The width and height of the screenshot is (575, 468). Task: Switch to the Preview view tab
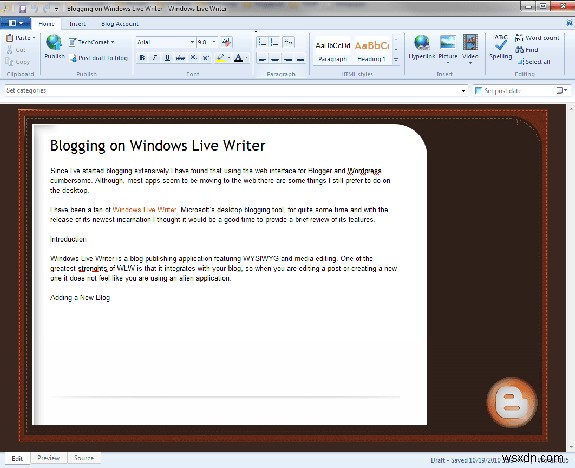48,458
